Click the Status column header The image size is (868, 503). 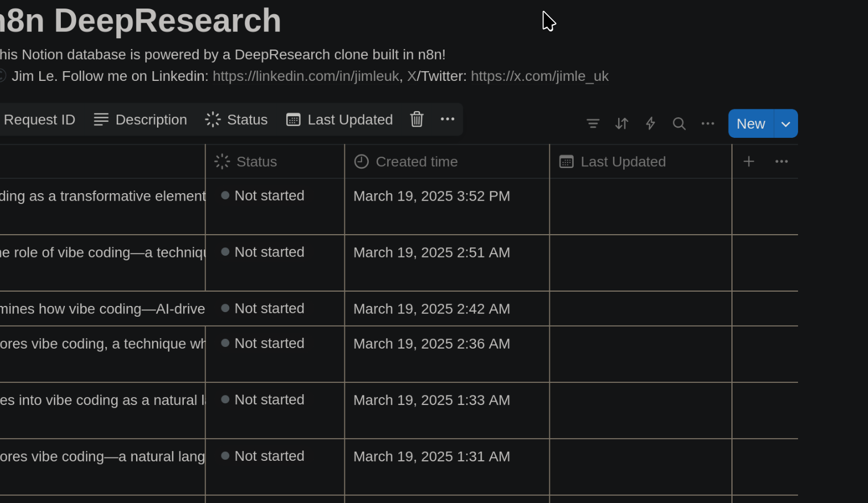275,161
